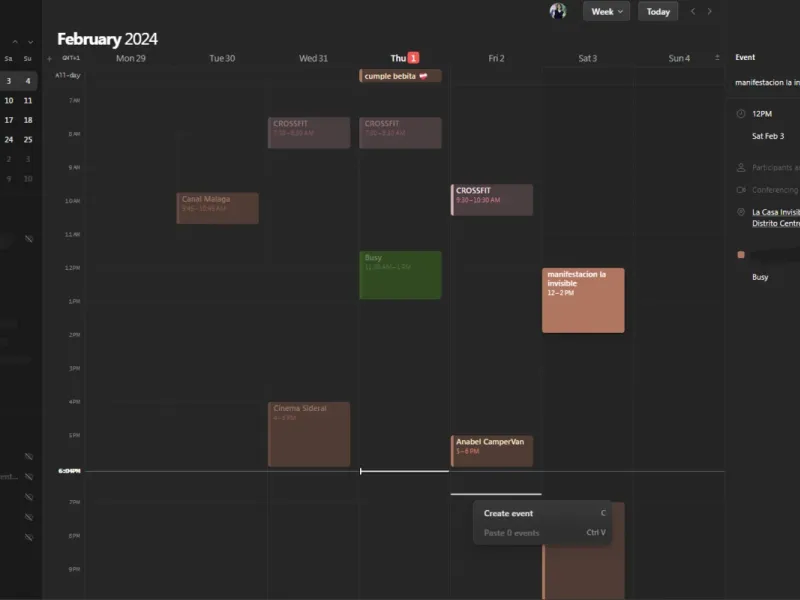Select date 18 in mini calendar
Viewport: 800px width, 600px height.
[x=28, y=120]
